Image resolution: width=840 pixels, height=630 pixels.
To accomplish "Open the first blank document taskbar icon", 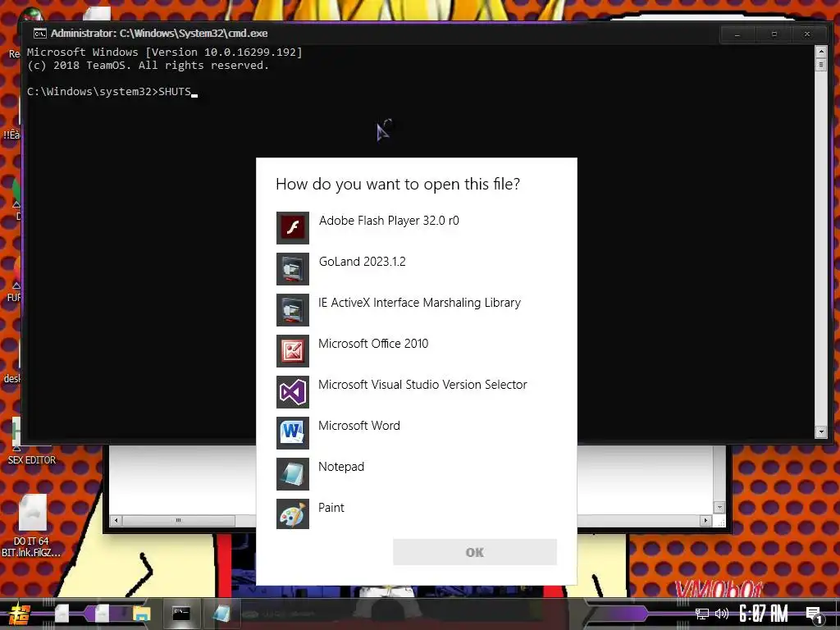I will 62,614.
